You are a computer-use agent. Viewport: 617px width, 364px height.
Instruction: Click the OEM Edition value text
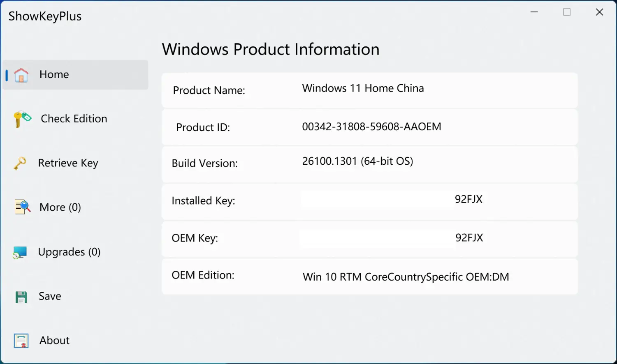point(406,277)
